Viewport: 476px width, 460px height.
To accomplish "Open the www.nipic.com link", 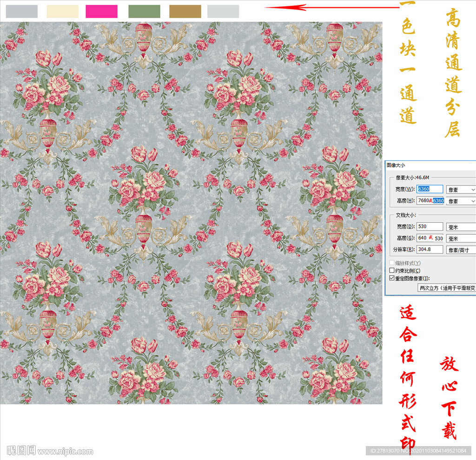I will pyautogui.click(x=66, y=451).
